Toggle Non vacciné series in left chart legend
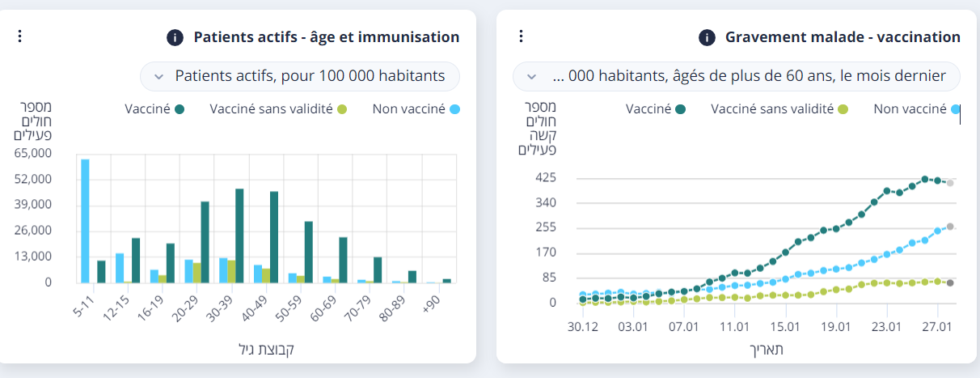This screenshot has height=378, width=980. pos(416,108)
